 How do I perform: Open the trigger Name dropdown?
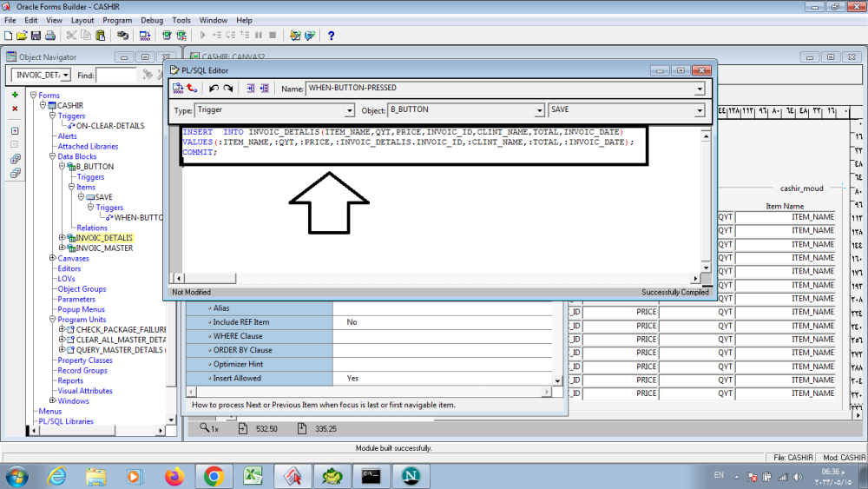click(700, 89)
